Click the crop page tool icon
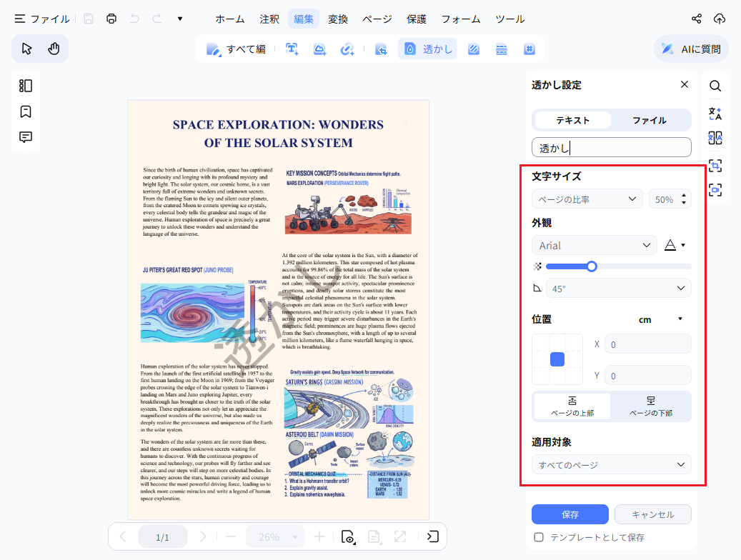 pos(381,49)
